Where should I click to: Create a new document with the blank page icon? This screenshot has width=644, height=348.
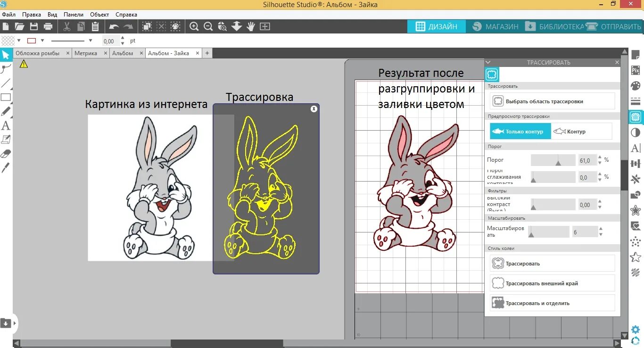click(x=5, y=26)
